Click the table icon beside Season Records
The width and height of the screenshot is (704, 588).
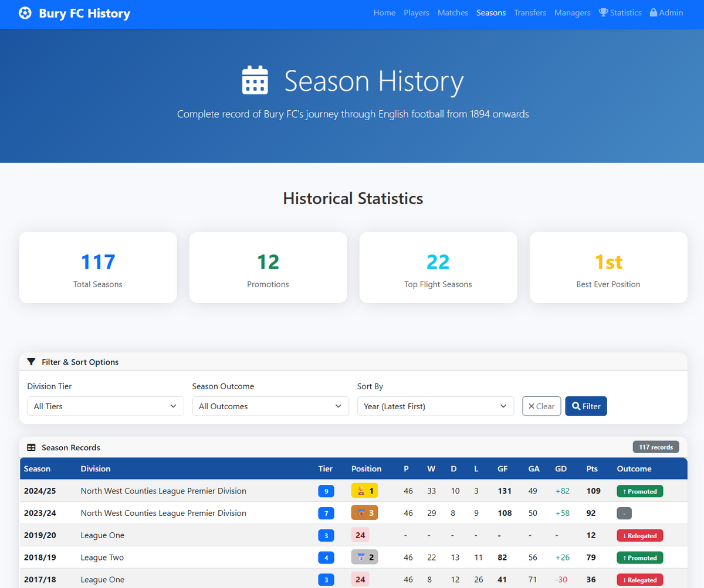32,447
